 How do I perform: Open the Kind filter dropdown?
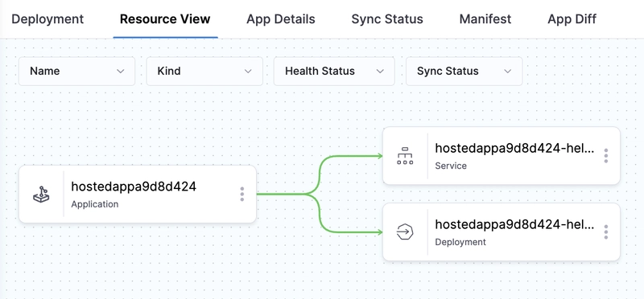click(x=204, y=72)
